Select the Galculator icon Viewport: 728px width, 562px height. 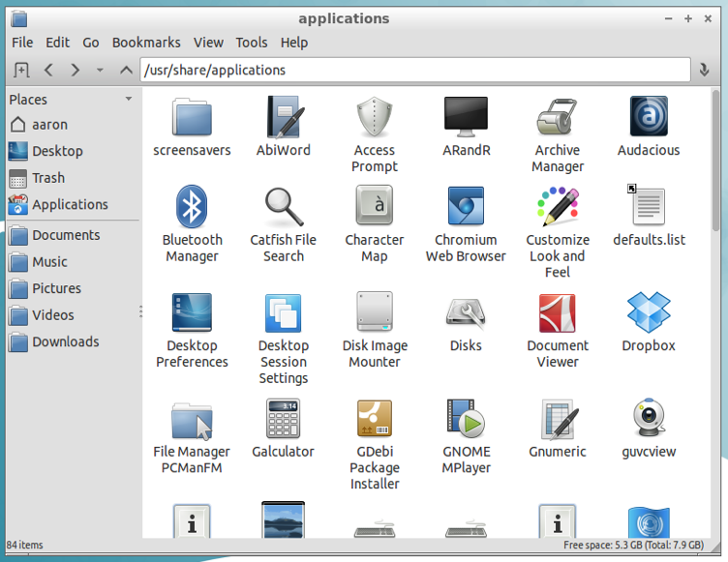(x=284, y=419)
